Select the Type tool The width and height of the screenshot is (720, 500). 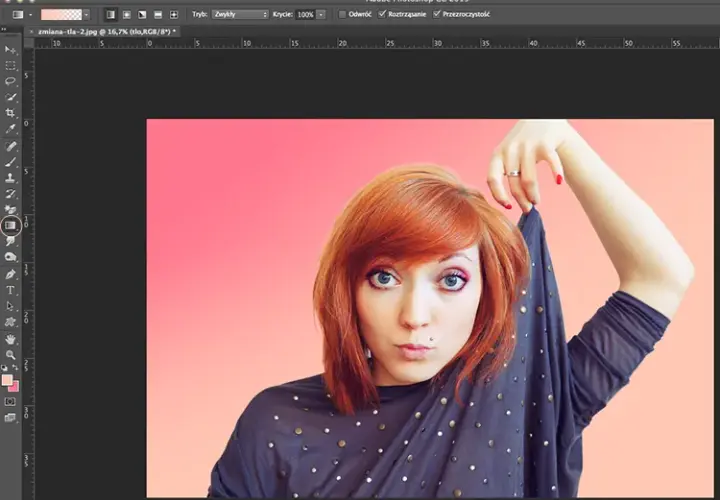click(10, 290)
